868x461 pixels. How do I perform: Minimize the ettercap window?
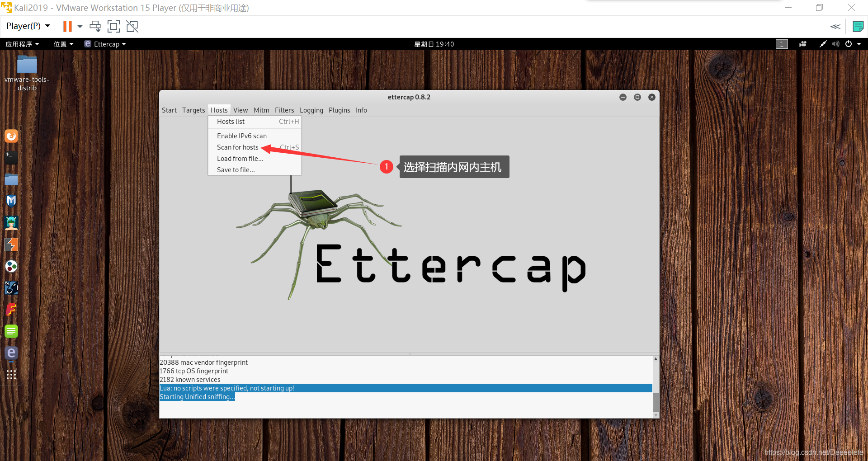623,97
